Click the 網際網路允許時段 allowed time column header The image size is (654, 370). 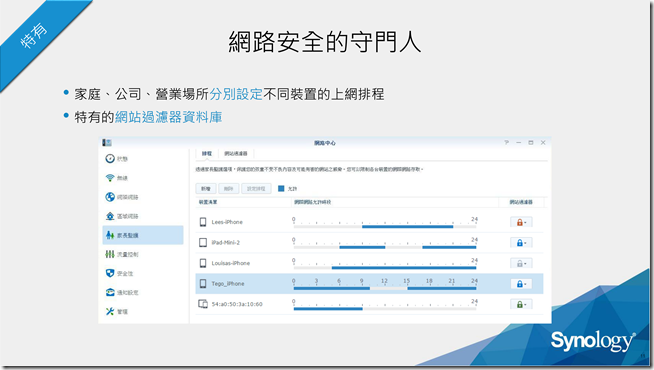click(x=312, y=202)
